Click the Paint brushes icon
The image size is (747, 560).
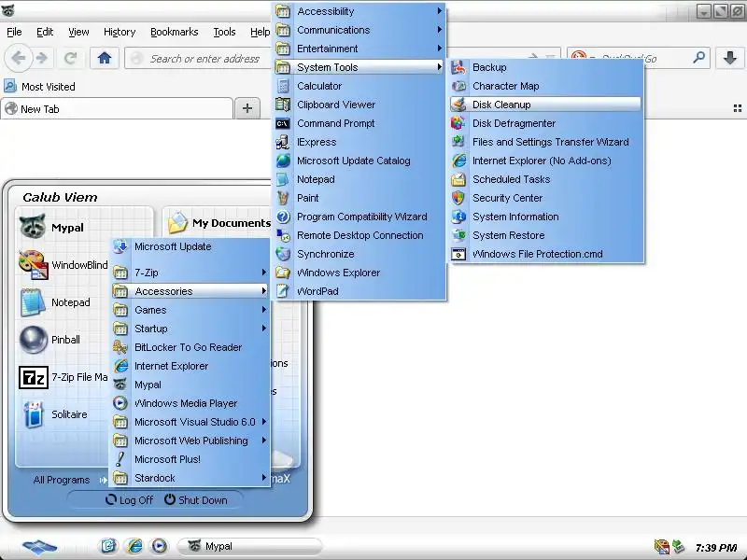pyautogui.click(x=283, y=198)
